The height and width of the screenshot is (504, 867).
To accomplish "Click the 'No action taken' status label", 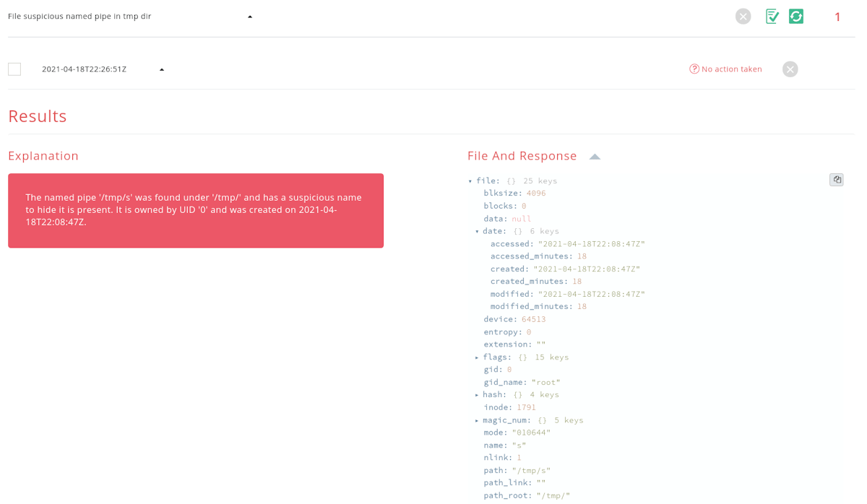I will click(730, 69).
